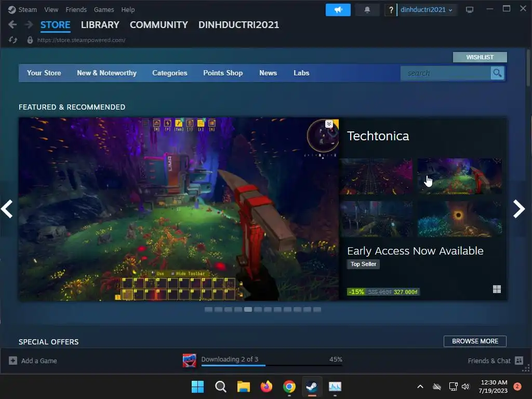The height and width of the screenshot is (399, 532).
Task: Open the Categories dropdown menu
Action: pos(170,73)
